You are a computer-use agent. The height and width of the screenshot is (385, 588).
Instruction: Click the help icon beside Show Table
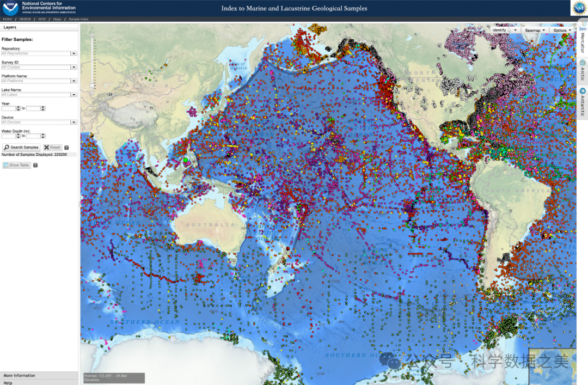click(35, 165)
